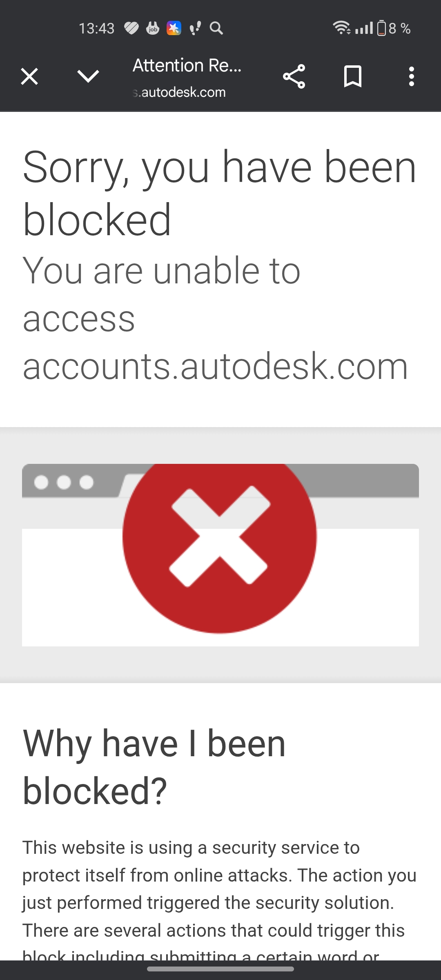Tap the heart notification icon in status bar

131,28
